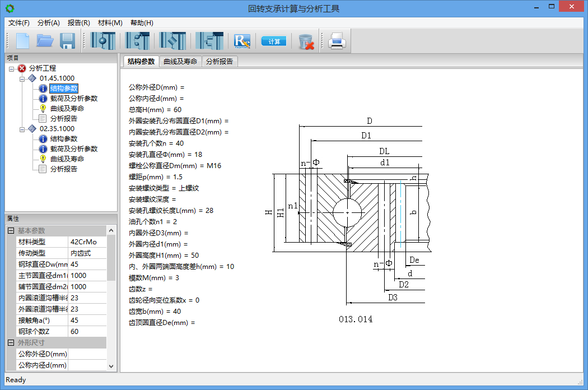Click the 齿宽b(mm) = 40 line

pyautogui.click(x=155, y=312)
